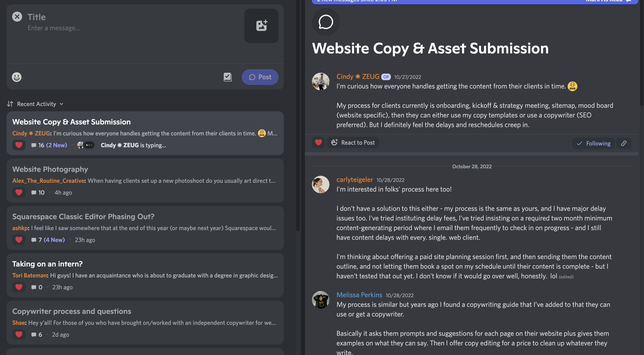644x355 pixels.
Task: Toggle Following on this post
Action: click(x=593, y=143)
